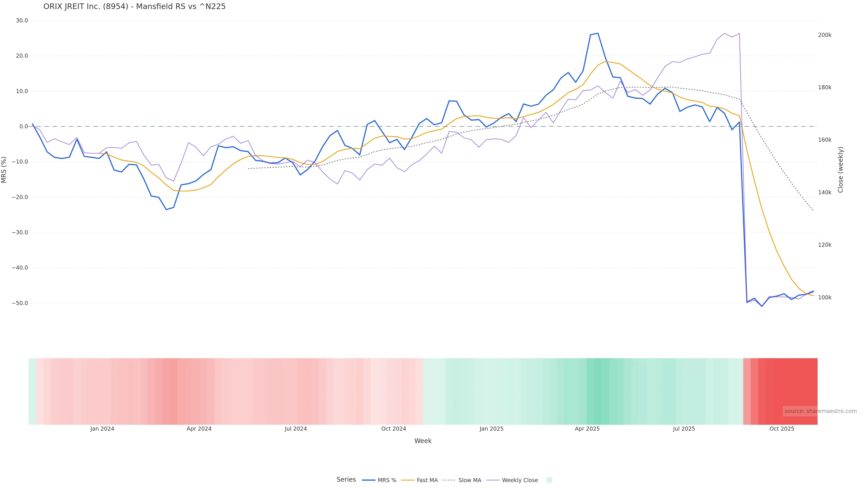Click the purple Weekly Close legend line
The image size is (868, 488).
click(x=493, y=480)
